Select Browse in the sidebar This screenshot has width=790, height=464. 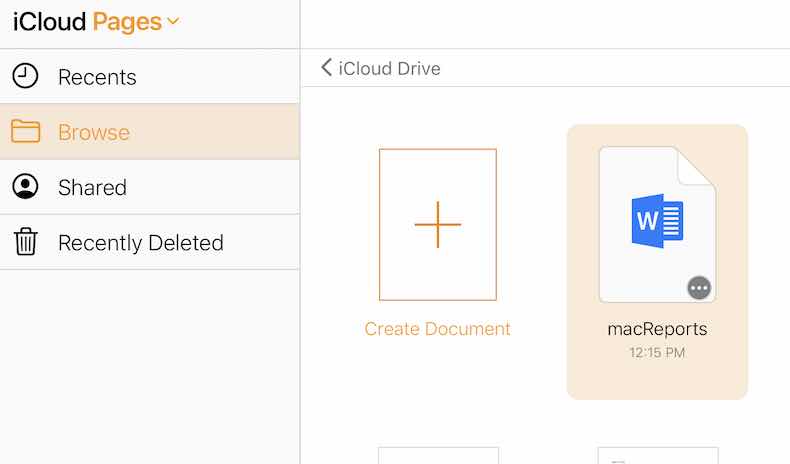[x=150, y=132]
